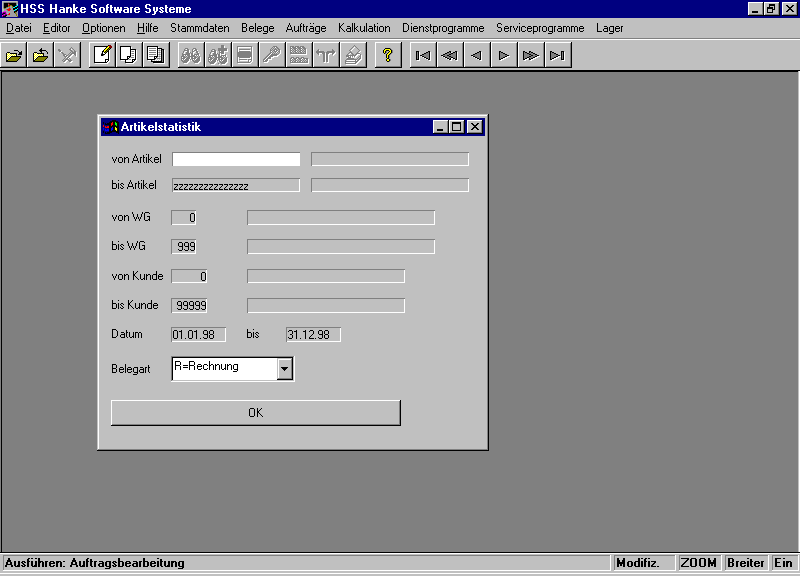Click the open folder toolbar icon
This screenshot has height=576, width=800.
click(14, 55)
